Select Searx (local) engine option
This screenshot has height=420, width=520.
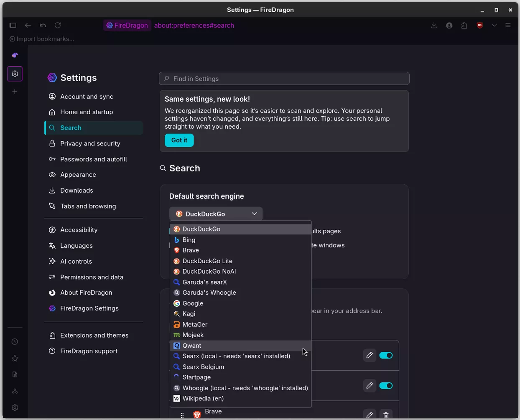point(240,356)
